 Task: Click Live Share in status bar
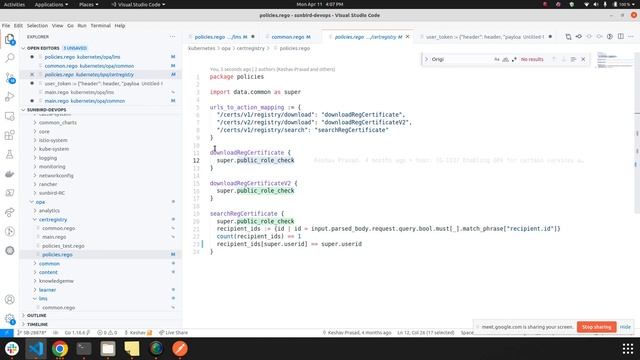(x=173, y=333)
